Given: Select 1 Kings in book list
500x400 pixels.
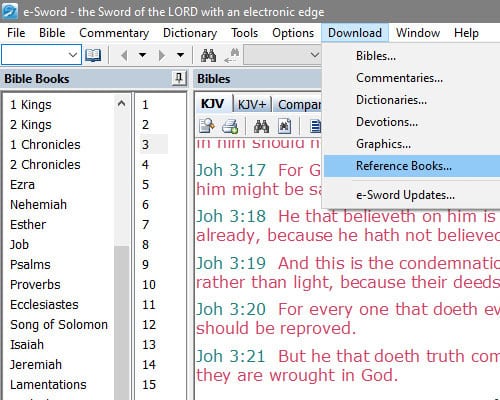Looking at the screenshot, I should (31, 105).
